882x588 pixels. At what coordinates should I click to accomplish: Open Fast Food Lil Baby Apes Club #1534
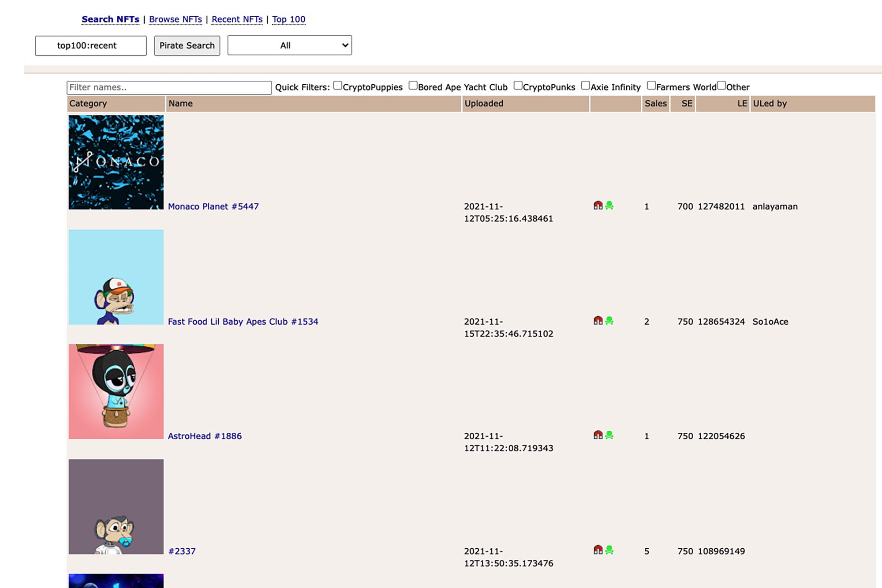point(243,322)
